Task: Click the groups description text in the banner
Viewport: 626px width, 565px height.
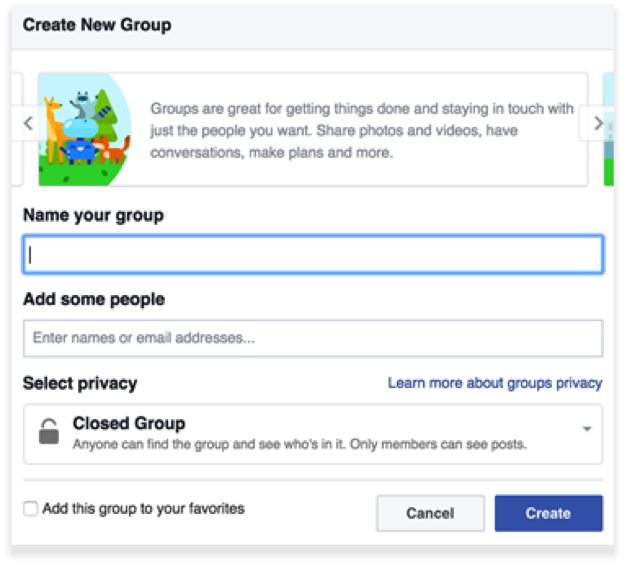Action: 361,130
